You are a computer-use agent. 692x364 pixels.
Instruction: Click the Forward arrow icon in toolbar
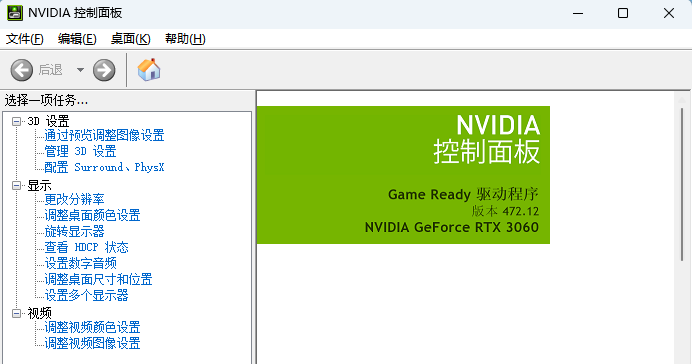(104, 70)
